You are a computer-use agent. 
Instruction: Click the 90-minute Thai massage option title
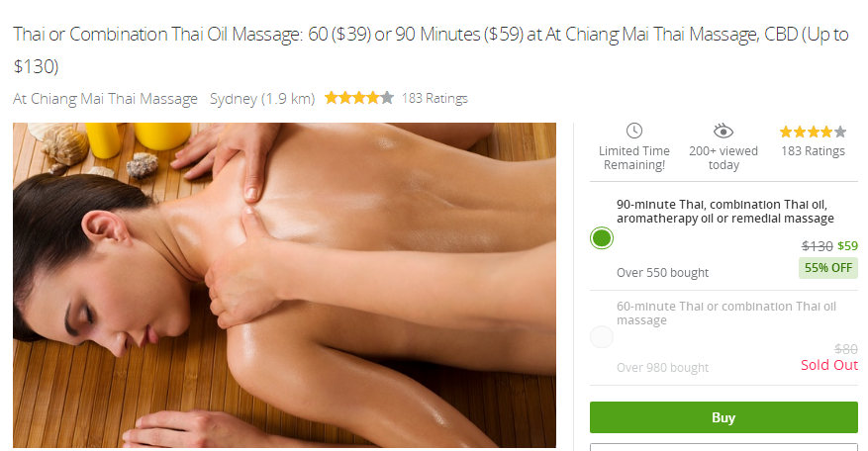(725, 212)
